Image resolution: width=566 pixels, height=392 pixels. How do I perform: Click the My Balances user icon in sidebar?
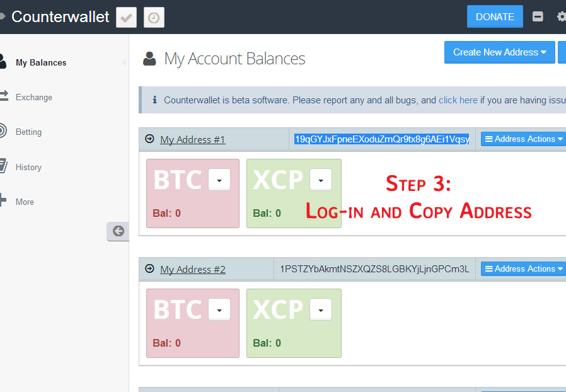pos(3,61)
